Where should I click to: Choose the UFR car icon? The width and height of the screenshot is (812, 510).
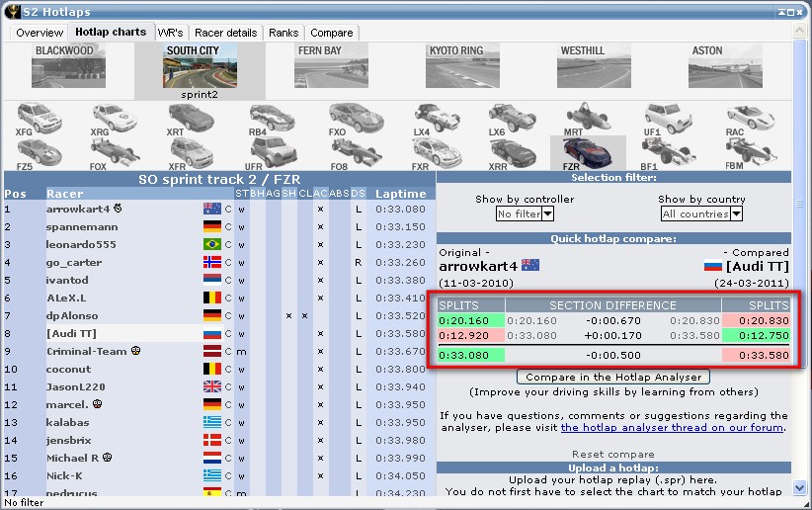pos(271,154)
